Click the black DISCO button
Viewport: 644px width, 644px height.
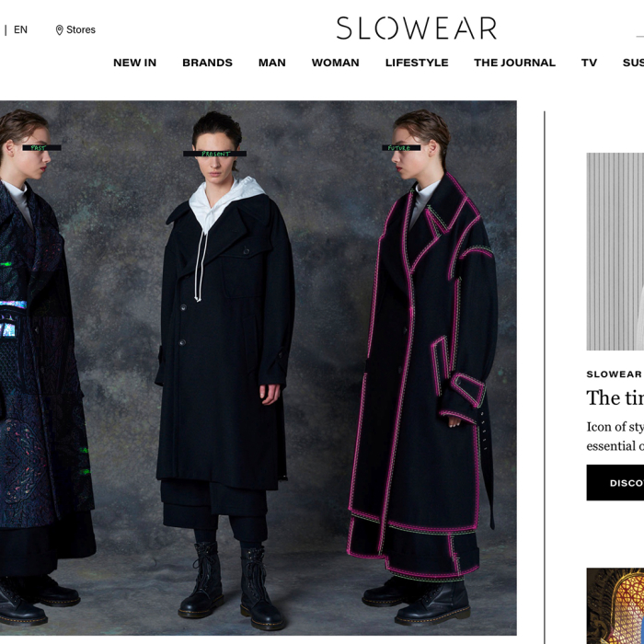click(615, 483)
